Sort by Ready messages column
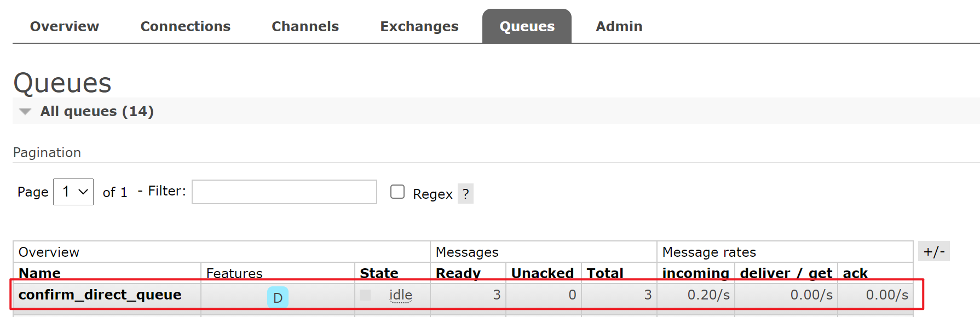Viewport: 980px width, 317px height. 458,273
